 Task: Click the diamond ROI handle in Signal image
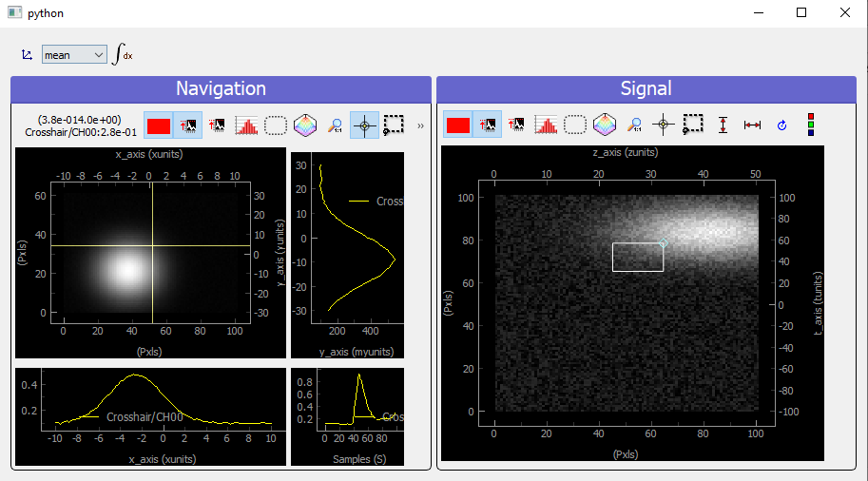click(x=664, y=243)
